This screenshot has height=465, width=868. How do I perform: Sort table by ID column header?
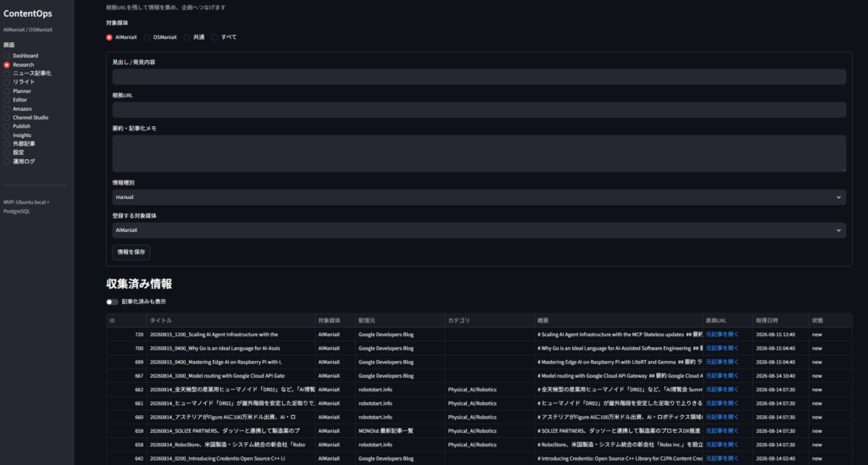[x=126, y=321]
